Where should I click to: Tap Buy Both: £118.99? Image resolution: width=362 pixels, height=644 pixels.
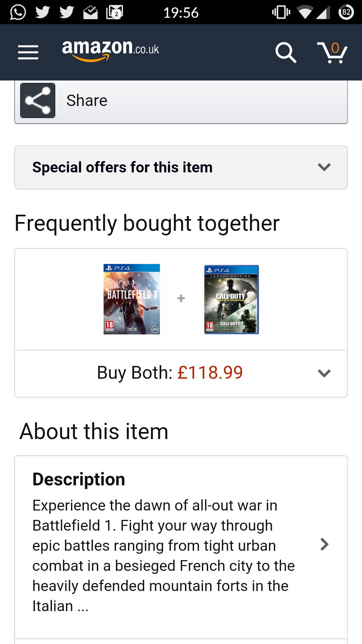170,373
